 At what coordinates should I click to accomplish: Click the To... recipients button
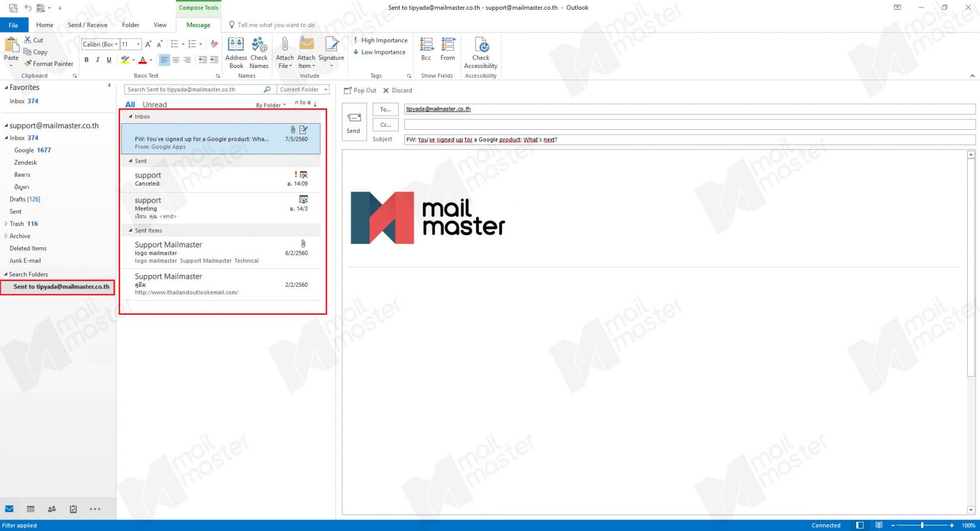[385, 109]
